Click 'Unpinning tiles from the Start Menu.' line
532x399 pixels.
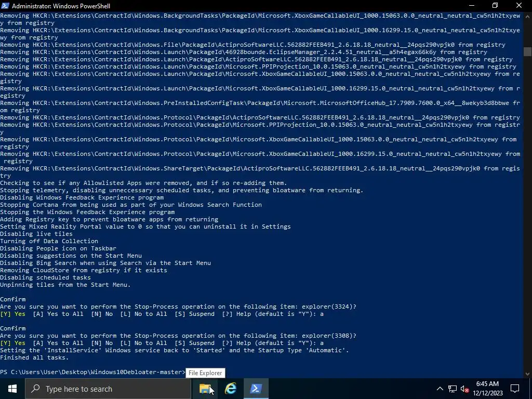click(x=65, y=285)
